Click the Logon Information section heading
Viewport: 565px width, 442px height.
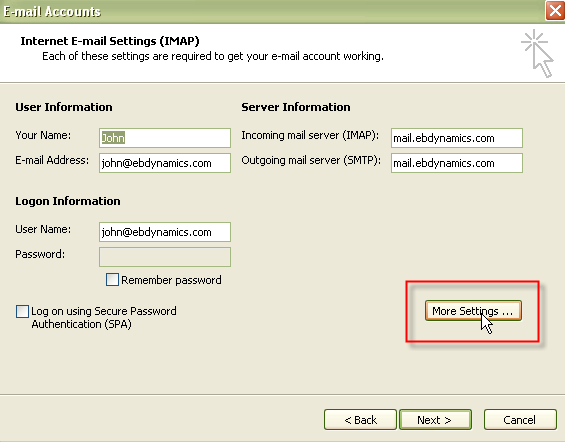pos(68,201)
